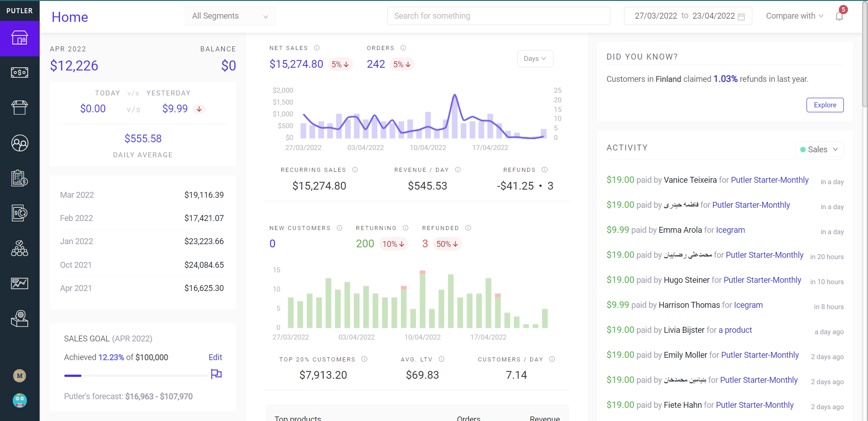Click info icon next to Refunded
This screenshot has height=421, width=868.
[x=468, y=228]
